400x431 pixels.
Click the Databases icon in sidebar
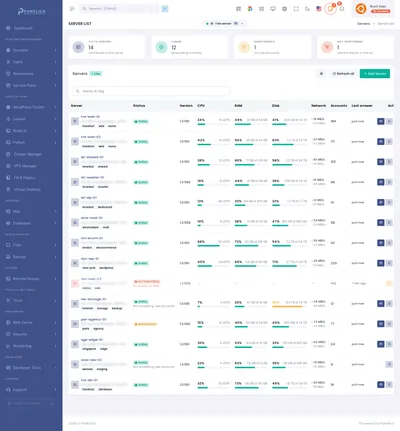pyautogui.click(x=8, y=223)
